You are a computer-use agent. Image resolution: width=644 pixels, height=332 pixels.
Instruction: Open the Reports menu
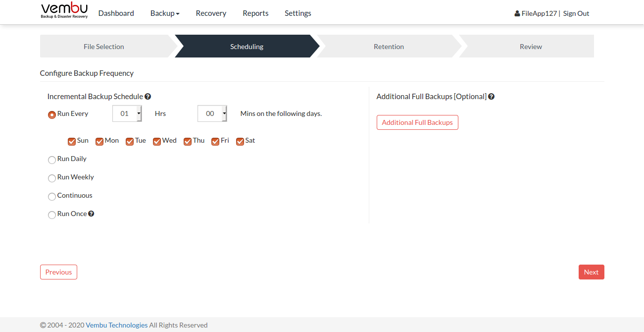click(255, 13)
